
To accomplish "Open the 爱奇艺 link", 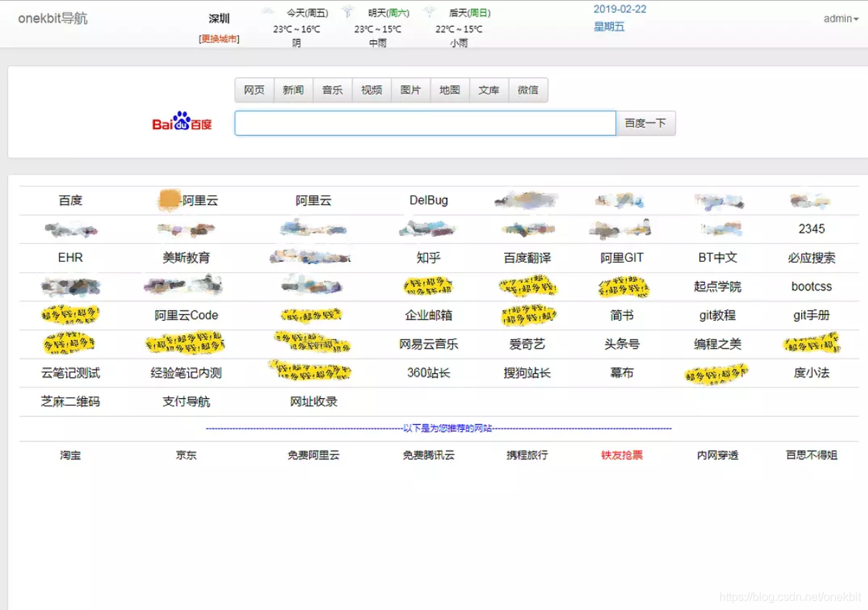I will tap(527, 344).
